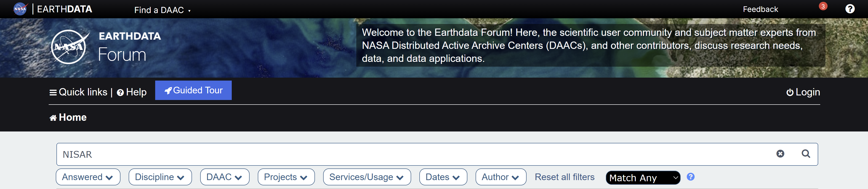Click the NASA meatball logo in top bar

20,9
